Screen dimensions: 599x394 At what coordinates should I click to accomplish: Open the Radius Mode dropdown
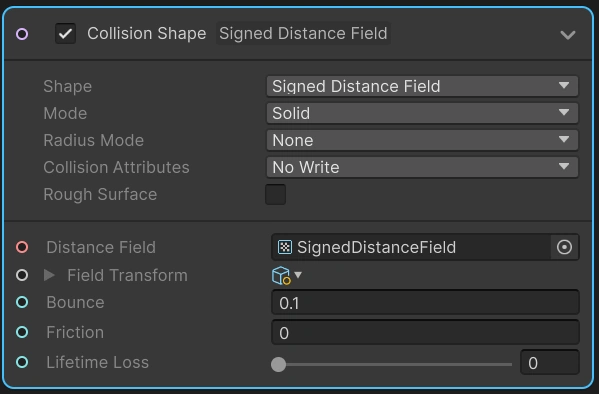pos(422,140)
